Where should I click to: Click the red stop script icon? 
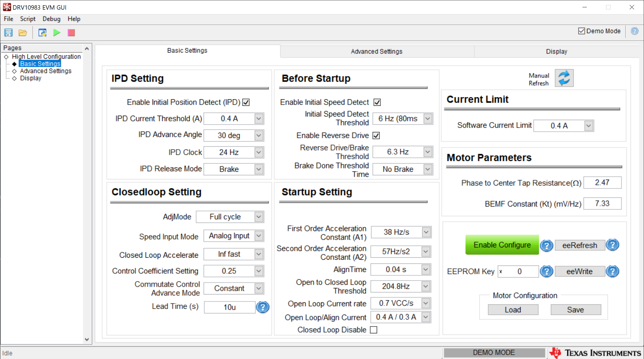tap(71, 32)
